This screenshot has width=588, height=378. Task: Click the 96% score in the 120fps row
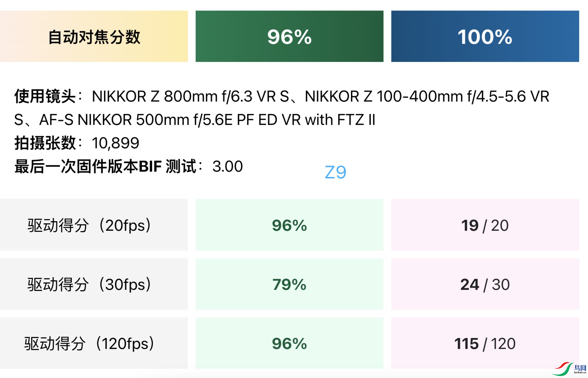pyautogui.click(x=289, y=343)
